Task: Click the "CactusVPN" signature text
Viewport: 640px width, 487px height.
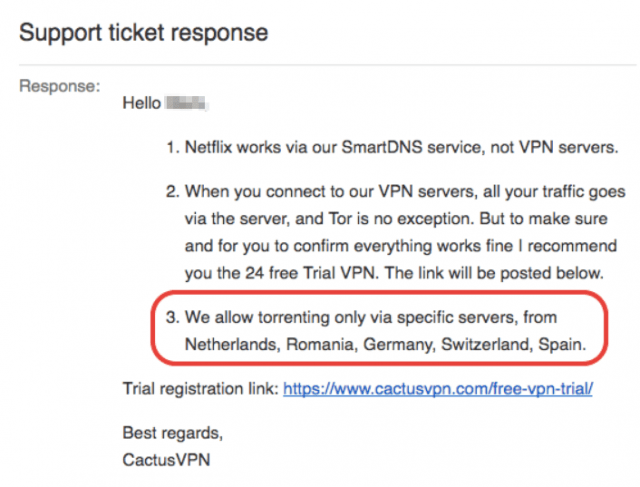Action: [x=167, y=460]
